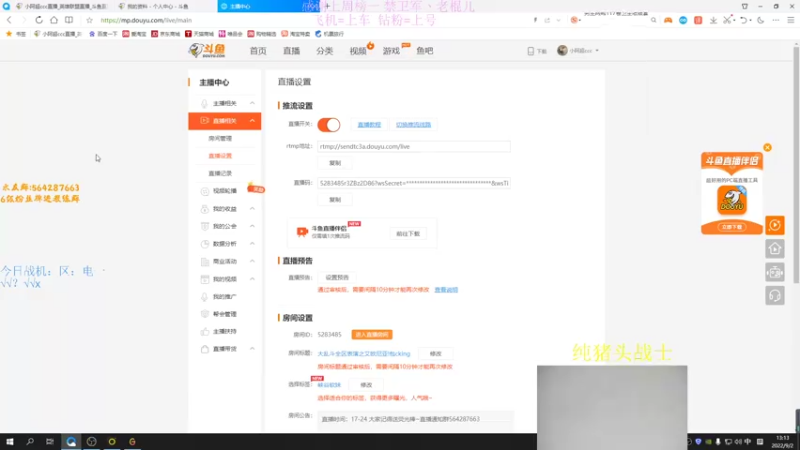
Task: Click the taskbar search magnifier icon
Action: [30, 441]
